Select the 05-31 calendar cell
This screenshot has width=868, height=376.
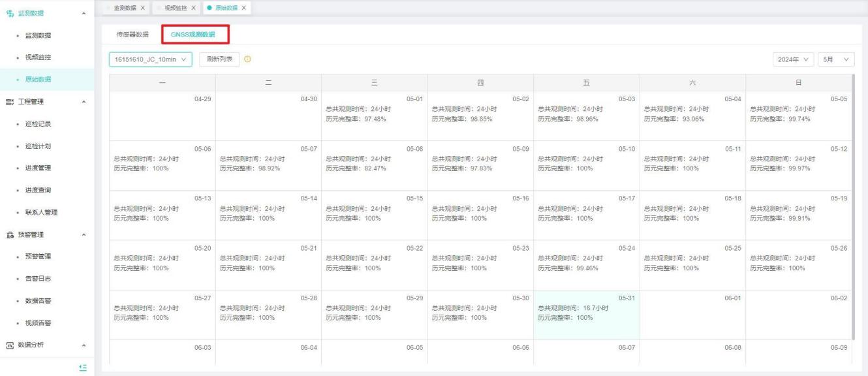pos(586,315)
